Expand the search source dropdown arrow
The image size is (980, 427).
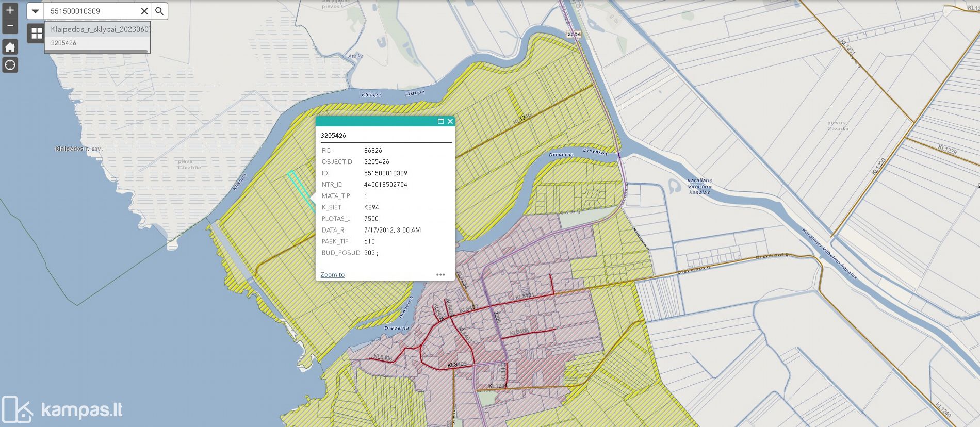tap(35, 11)
